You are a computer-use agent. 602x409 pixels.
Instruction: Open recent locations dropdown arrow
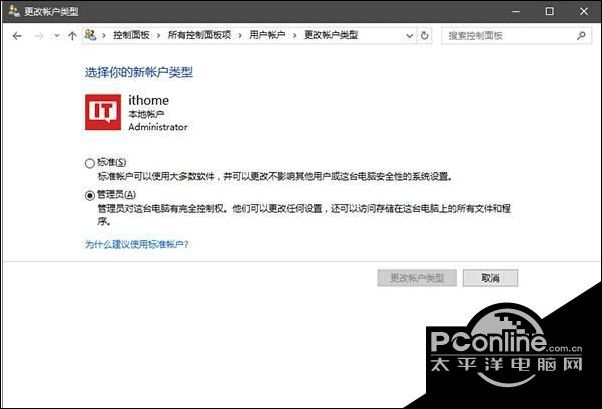coord(57,36)
